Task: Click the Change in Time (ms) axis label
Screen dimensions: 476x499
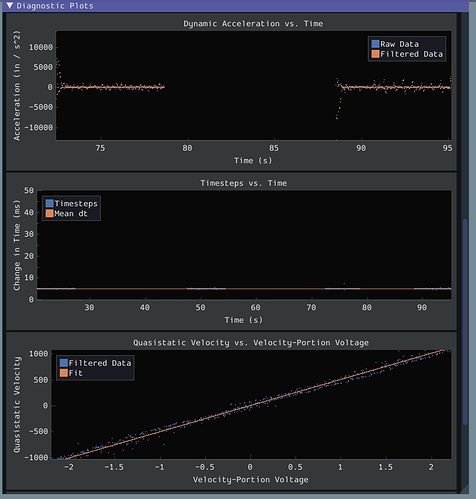Action: [x=17, y=245]
